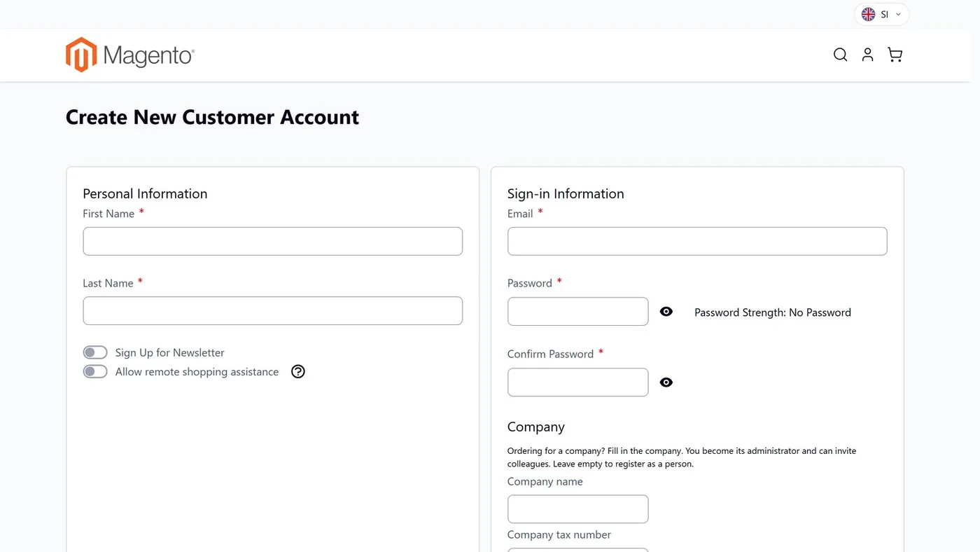The image size is (980, 552).
Task: Expand the SI store language dropdown
Action: [x=882, y=15]
